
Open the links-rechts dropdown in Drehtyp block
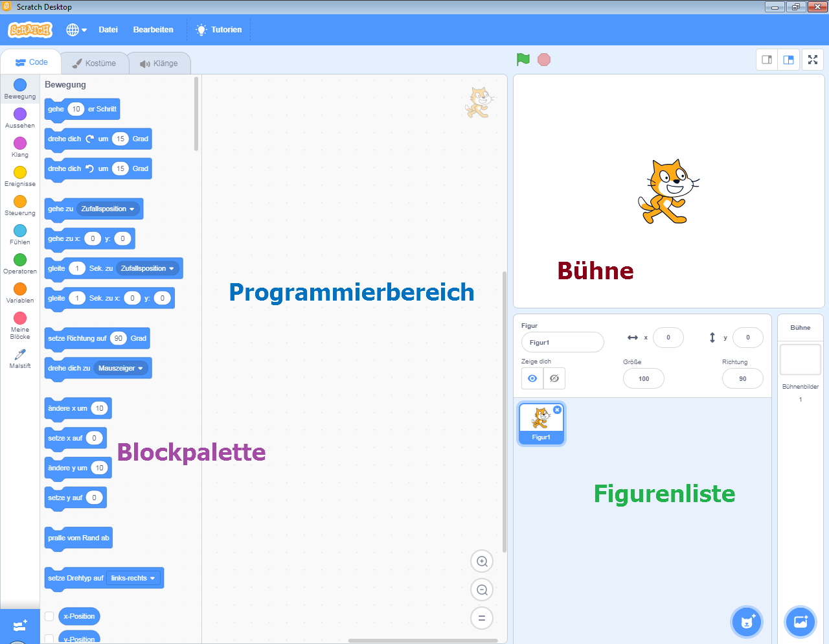(x=133, y=578)
